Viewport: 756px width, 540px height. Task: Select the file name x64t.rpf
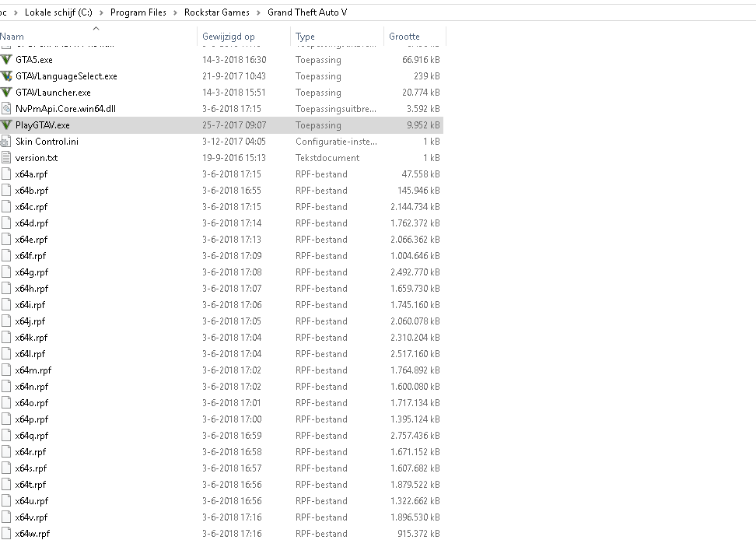[x=30, y=485]
